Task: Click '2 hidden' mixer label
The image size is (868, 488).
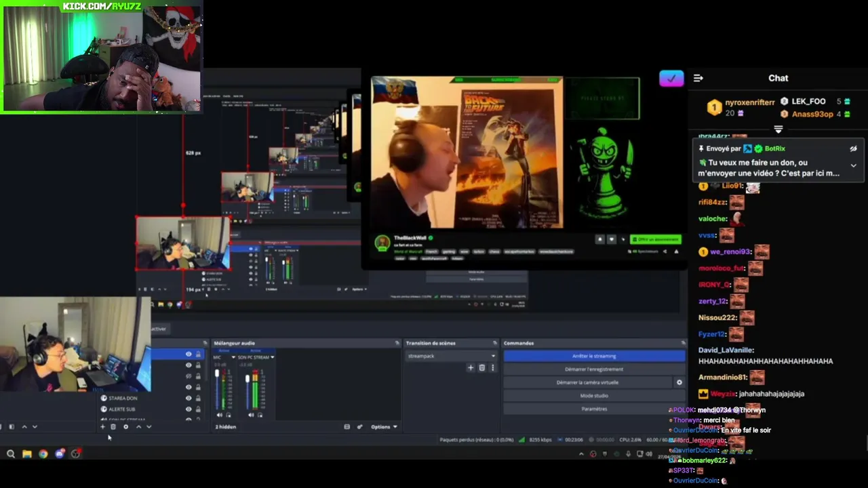Action: pyautogui.click(x=226, y=427)
